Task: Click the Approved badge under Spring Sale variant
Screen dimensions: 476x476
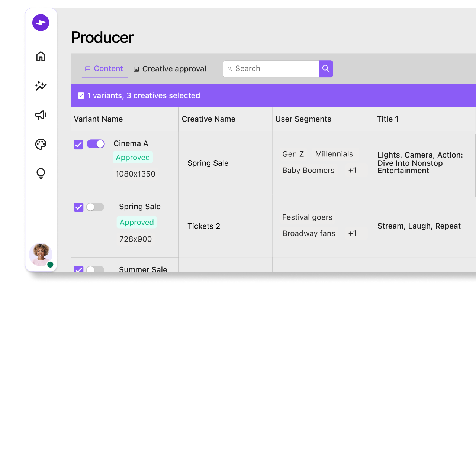Action: [137, 223]
